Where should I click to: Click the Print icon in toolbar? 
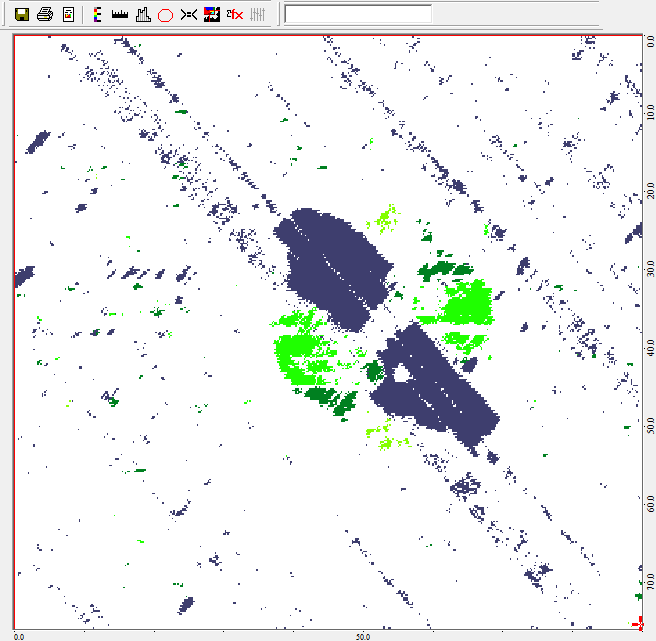(x=44, y=14)
